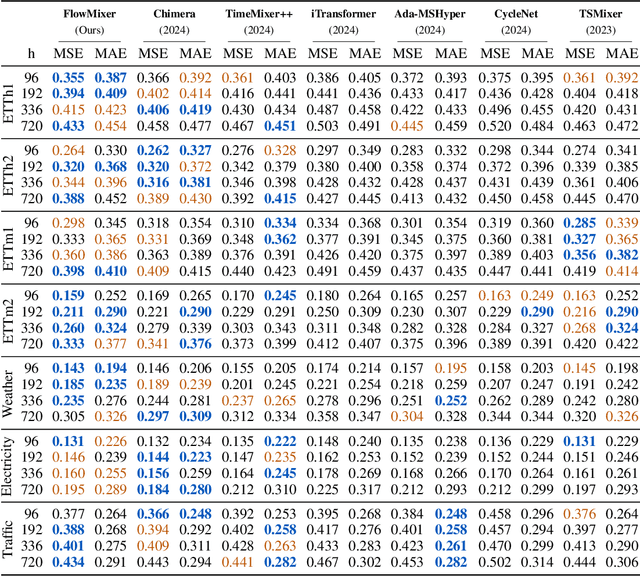This screenshot has width=640, height=576.
Task: Click Chimera MSE 0.184 for Electricity 720
Action: click(x=153, y=489)
